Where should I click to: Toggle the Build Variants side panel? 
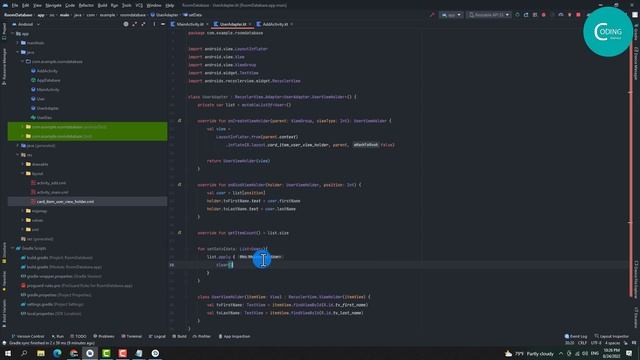tap(4, 313)
